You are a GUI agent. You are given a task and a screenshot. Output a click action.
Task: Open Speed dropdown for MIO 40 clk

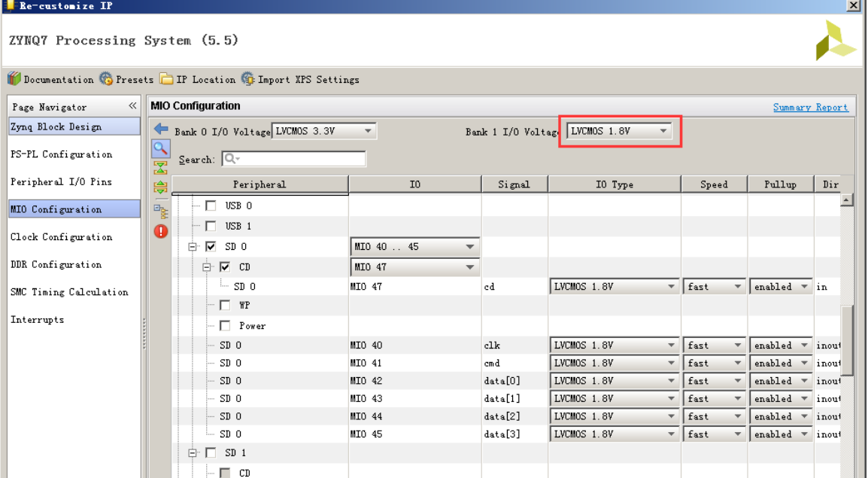click(714, 345)
